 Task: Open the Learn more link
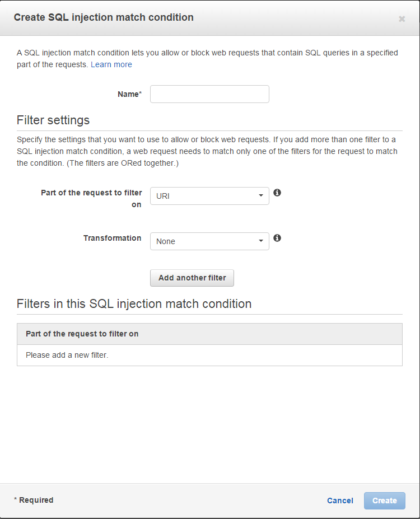(x=111, y=64)
